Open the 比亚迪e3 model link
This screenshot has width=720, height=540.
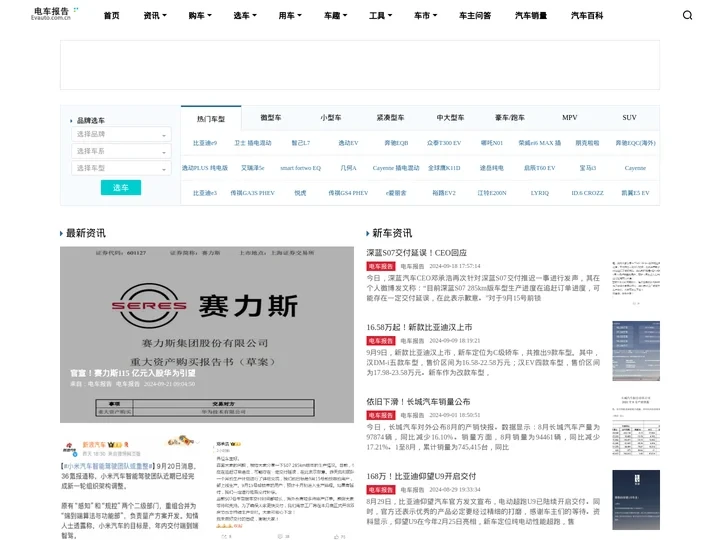click(x=205, y=193)
